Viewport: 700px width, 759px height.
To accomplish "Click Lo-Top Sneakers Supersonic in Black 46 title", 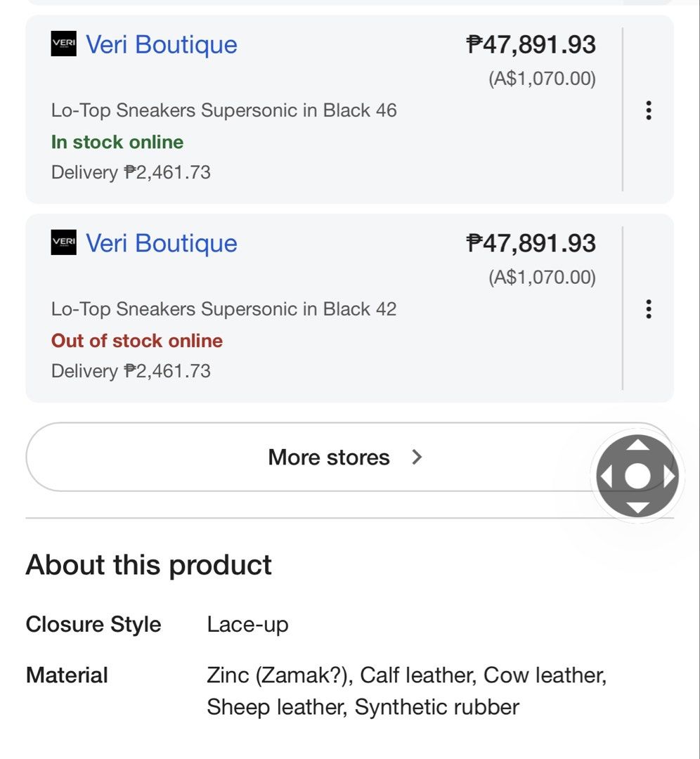I will (x=223, y=110).
